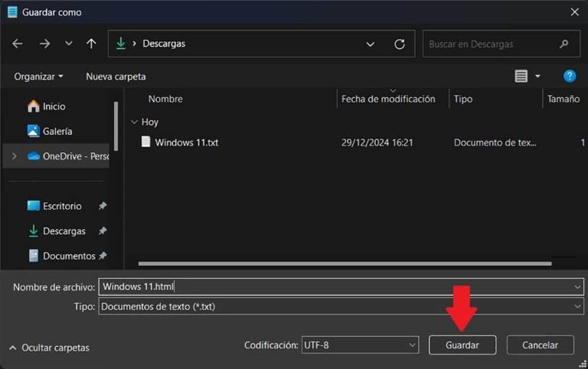This screenshot has height=369, width=588.
Task: Click the Windows 11.txt file icon
Action: (x=146, y=142)
